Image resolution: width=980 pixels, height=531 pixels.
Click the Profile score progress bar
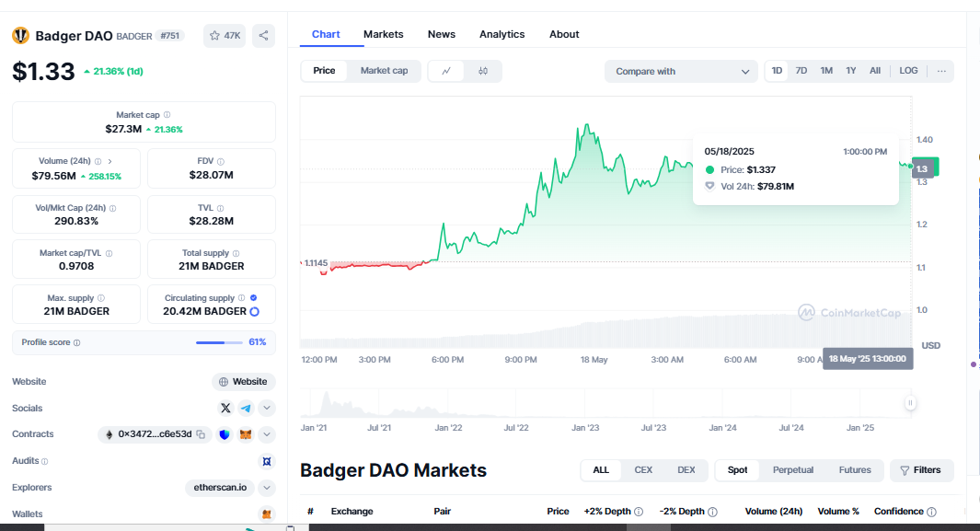coord(219,343)
